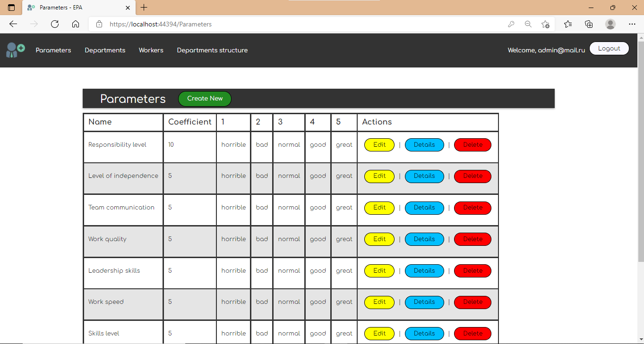Delete the Work speed parameter

472,302
